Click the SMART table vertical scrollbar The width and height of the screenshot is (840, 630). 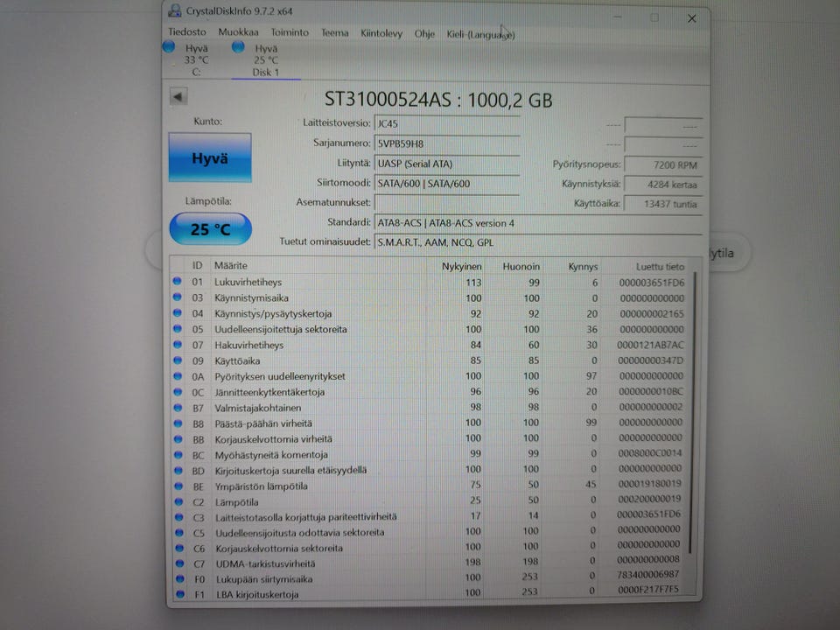[x=694, y=412]
